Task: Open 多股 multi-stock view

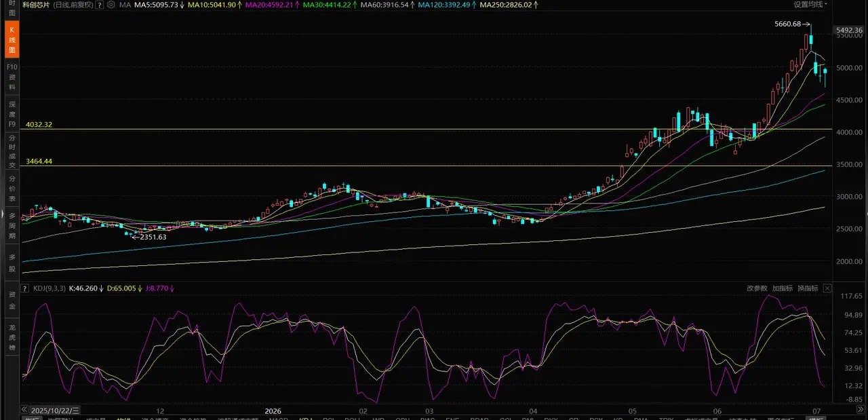Action: coord(12,263)
